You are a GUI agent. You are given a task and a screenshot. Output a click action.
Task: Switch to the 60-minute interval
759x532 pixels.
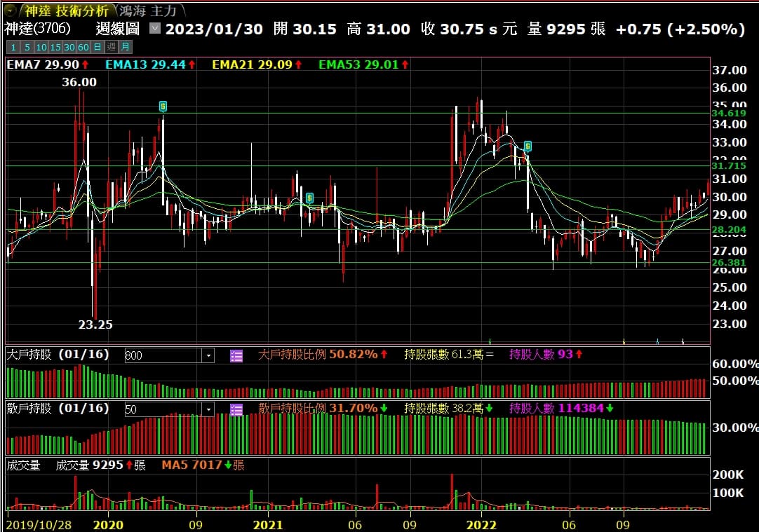[x=83, y=47]
